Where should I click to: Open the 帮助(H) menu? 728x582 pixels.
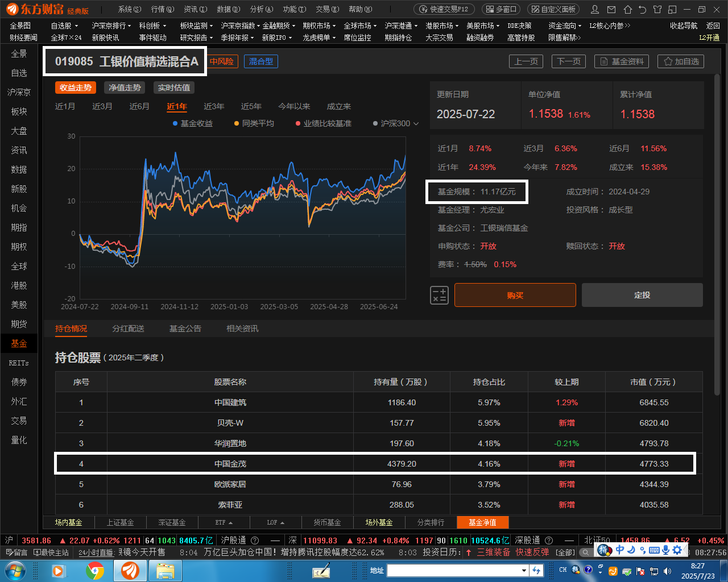coord(361,9)
